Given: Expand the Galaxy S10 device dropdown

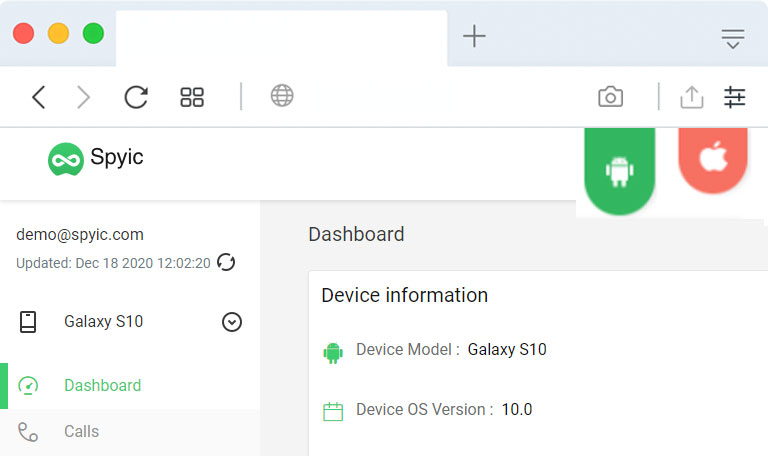Looking at the screenshot, I should pyautogui.click(x=232, y=322).
